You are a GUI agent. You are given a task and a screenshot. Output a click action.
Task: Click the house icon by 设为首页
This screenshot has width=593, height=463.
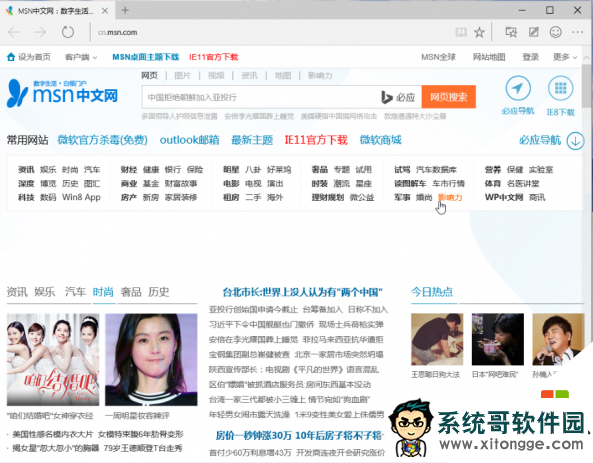click(x=11, y=57)
